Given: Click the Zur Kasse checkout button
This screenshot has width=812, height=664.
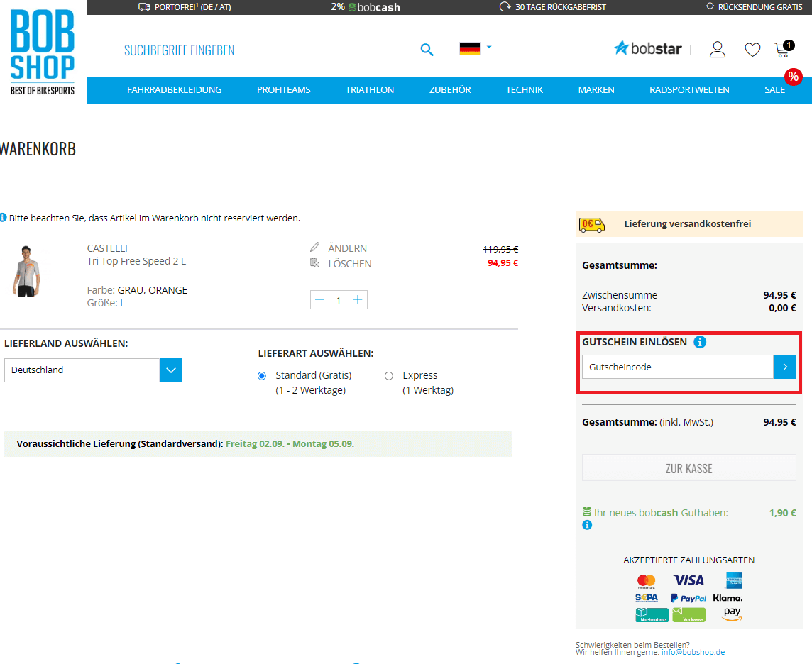Looking at the screenshot, I should [x=688, y=469].
